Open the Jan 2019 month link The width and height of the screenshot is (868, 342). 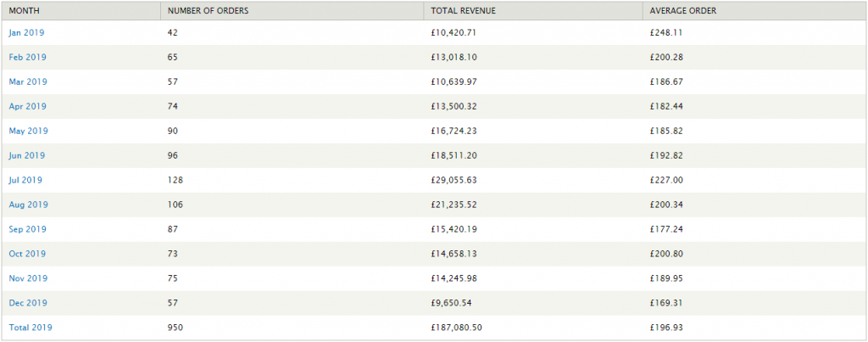(x=26, y=33)
